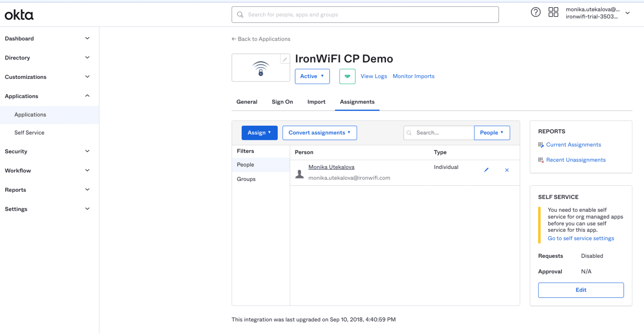Open Recent Unassignments report link
Screen dimensions: 644x333
point(576,160)
